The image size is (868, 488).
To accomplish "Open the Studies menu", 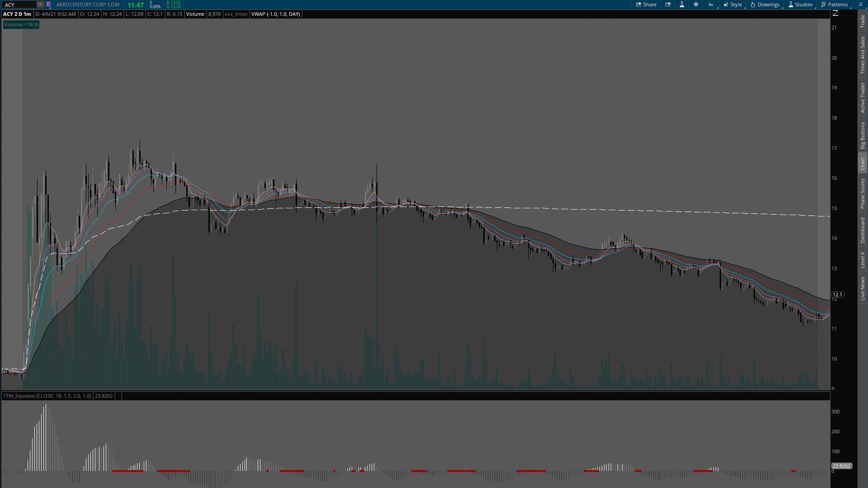I will pyautogui.click(x=800, y=5).
